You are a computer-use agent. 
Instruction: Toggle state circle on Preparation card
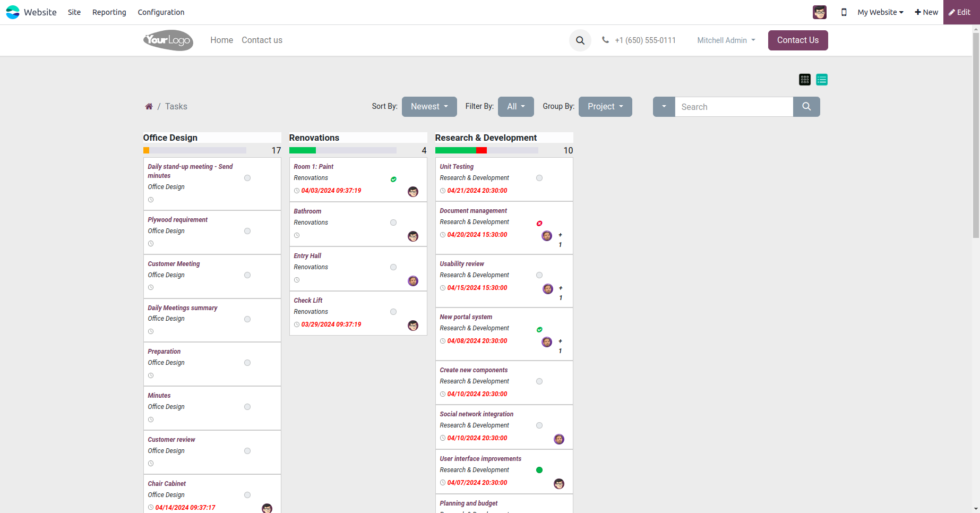click(x=247, y=363)
